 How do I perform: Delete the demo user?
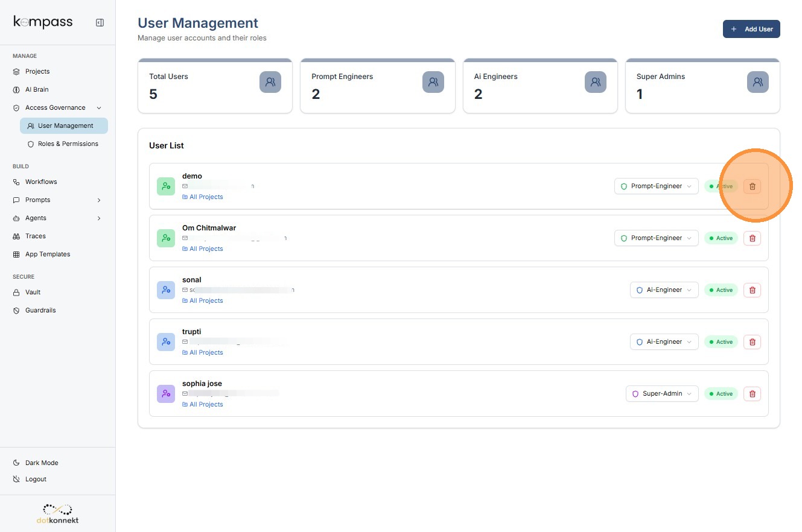752,186
